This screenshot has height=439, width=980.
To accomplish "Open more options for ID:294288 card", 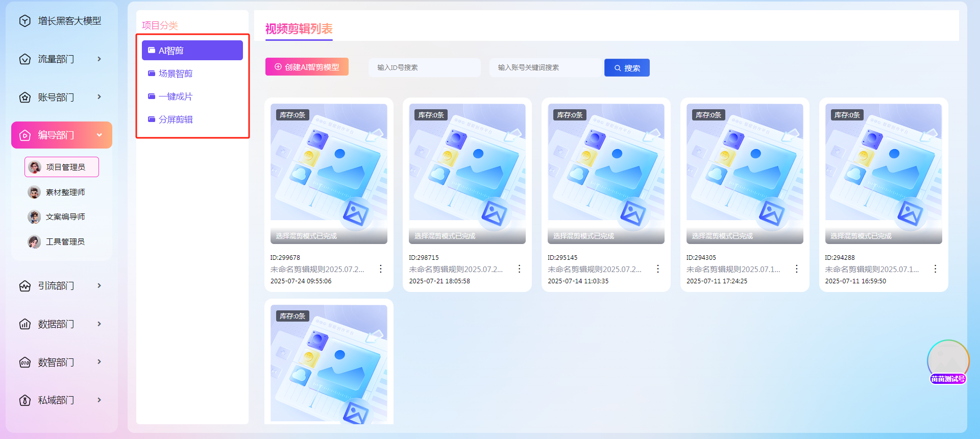I will (x=935, y=269).
